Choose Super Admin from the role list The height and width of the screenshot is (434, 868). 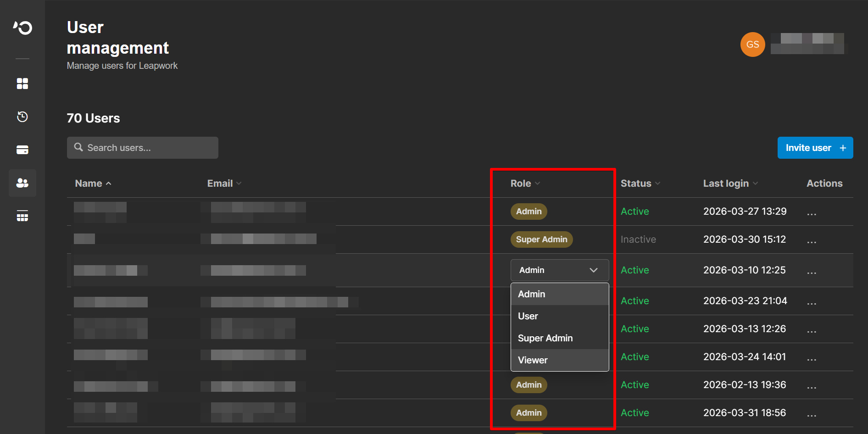click(x=545, y=338)
